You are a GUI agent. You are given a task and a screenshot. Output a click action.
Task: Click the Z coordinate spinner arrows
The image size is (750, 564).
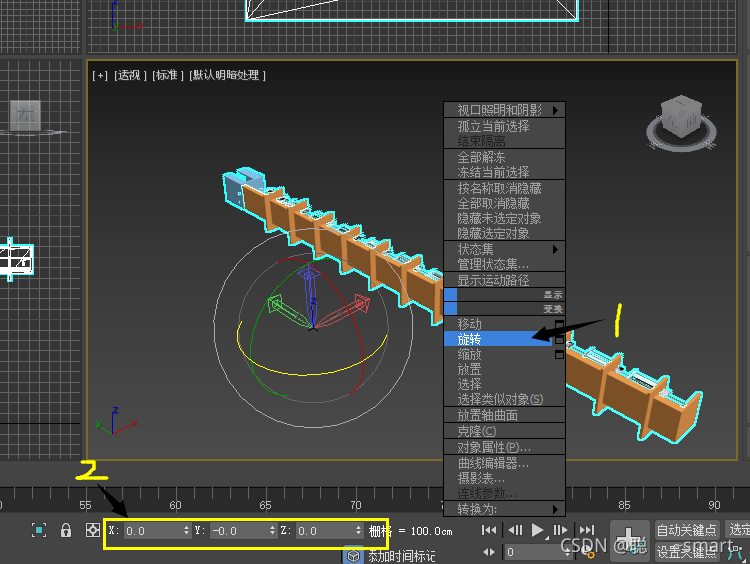pos(358,531)
